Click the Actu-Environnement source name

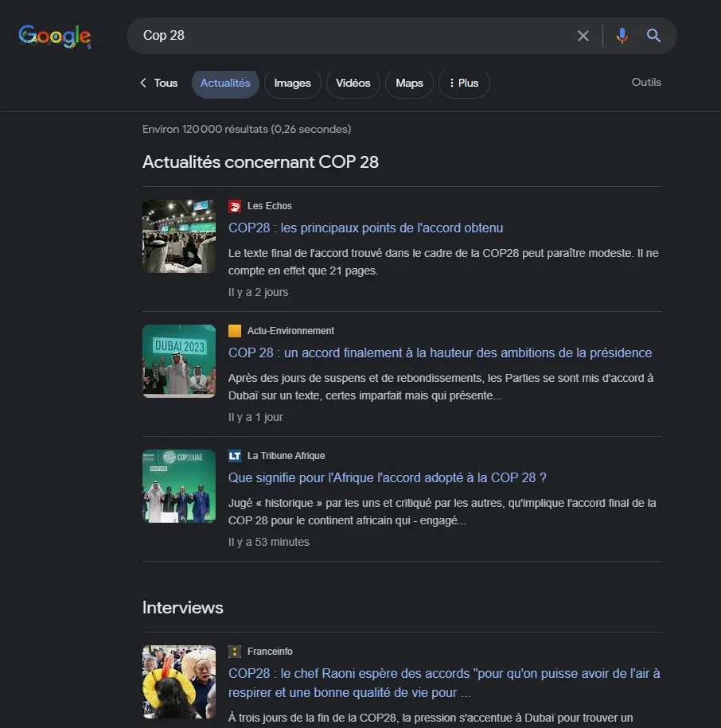point(290,330)
